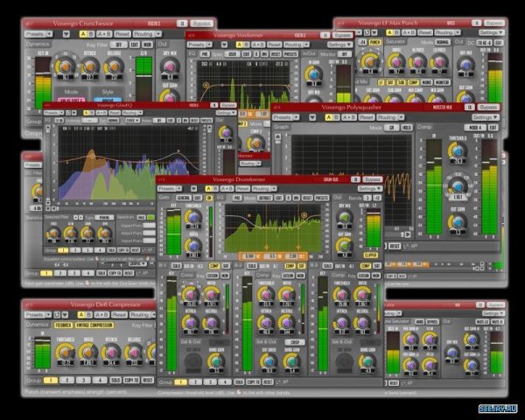Turn the Sat Drive knob in Drumformer band B-2
Image resolution: width=525 pixels, height=420 pixels.
pos(269,361)
